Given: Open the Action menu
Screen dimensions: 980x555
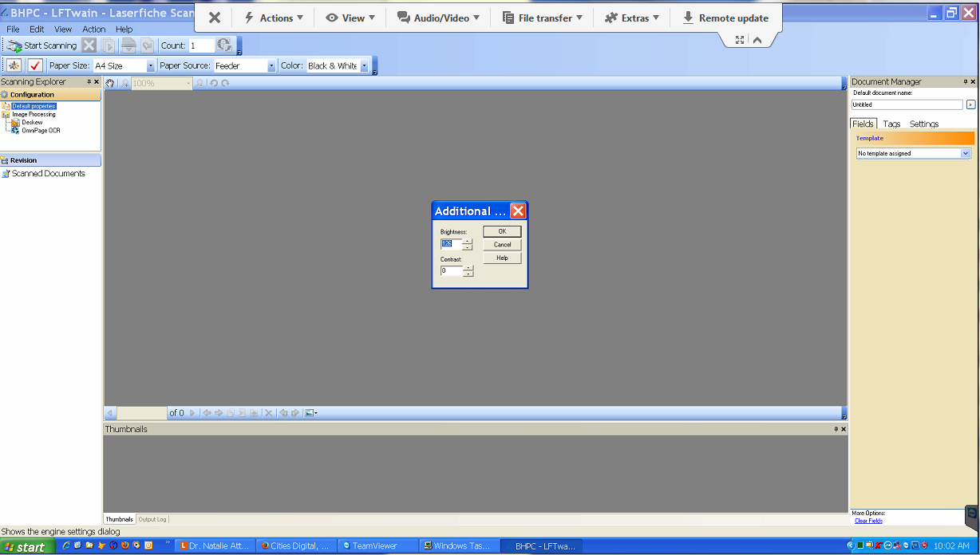Looking at the screenshot, I should pos(93,30).
